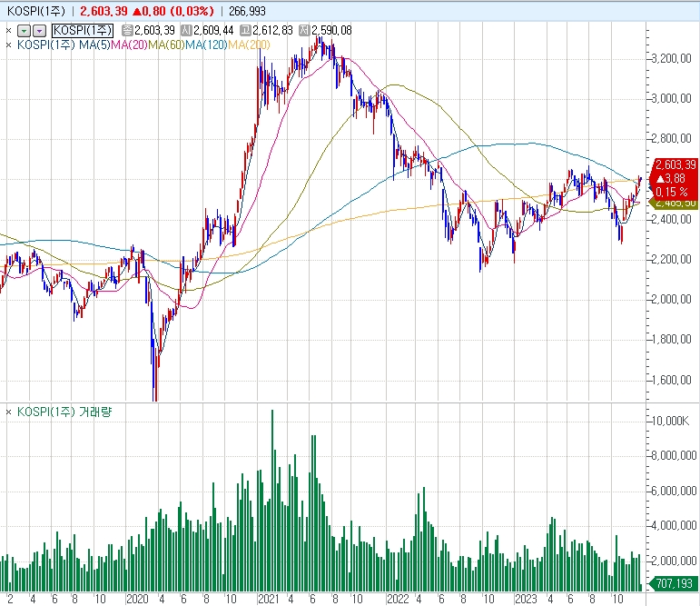The width and height of the screenshot is (700, 606).
Task: Click the 종 closing price indicator icon
Action: click(x=127, y=30)
